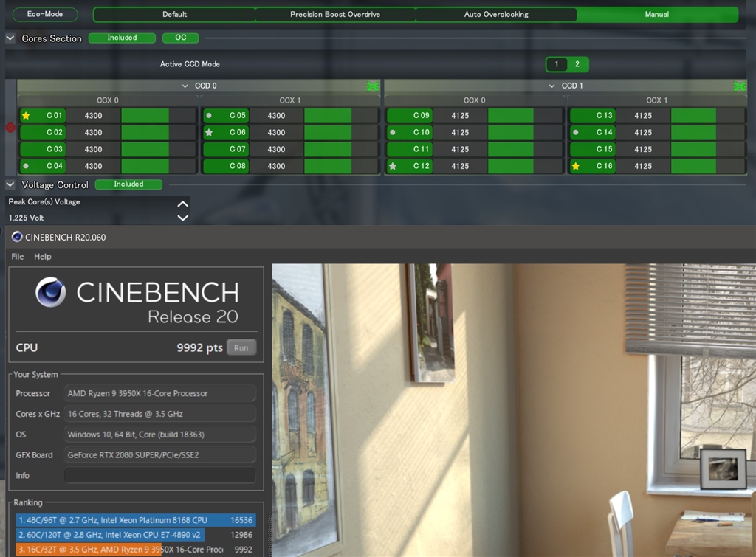
Task: Collapse the Voltage Control chevron
Action: click(x=10, y=184)
